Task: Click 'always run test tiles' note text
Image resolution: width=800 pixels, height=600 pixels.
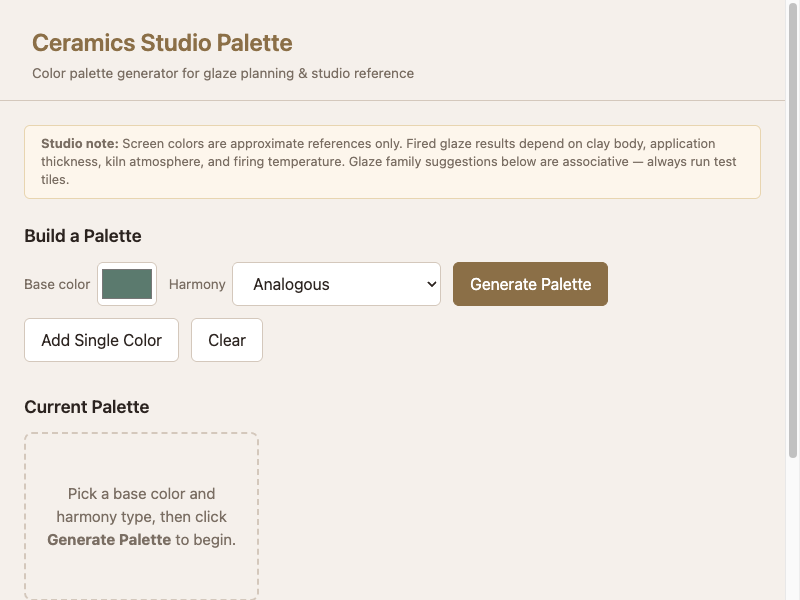Action: [690, 162]
